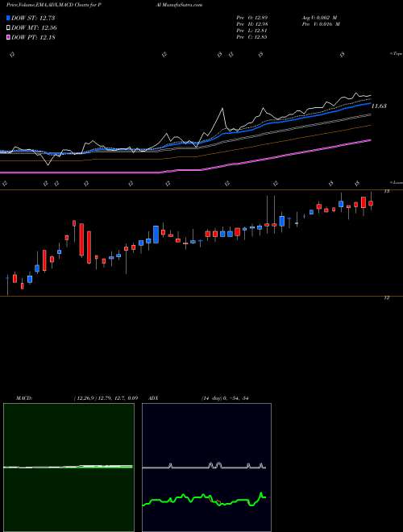Image resolution: width=403 pixels, height=532 pixels.
Task: Click the first diamond marker in the top marker row
Action: pyautogui.click(x=12, y=54)
